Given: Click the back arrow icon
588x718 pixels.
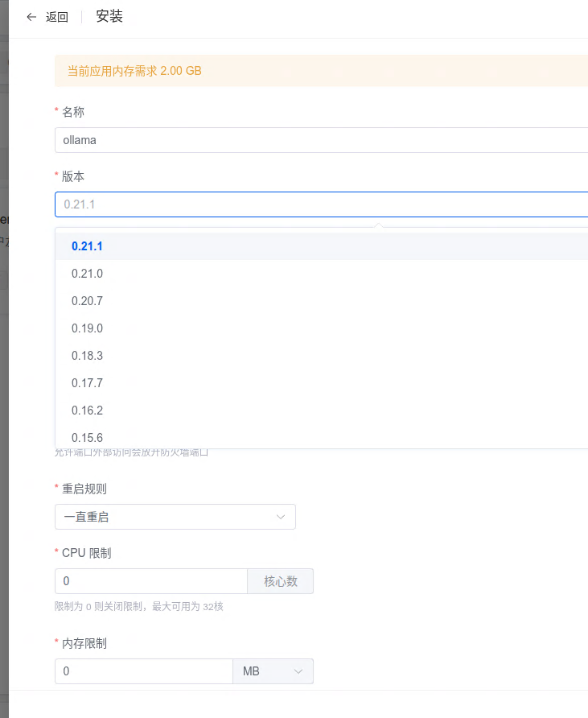Looking at the screenshot, I should 31,17.
